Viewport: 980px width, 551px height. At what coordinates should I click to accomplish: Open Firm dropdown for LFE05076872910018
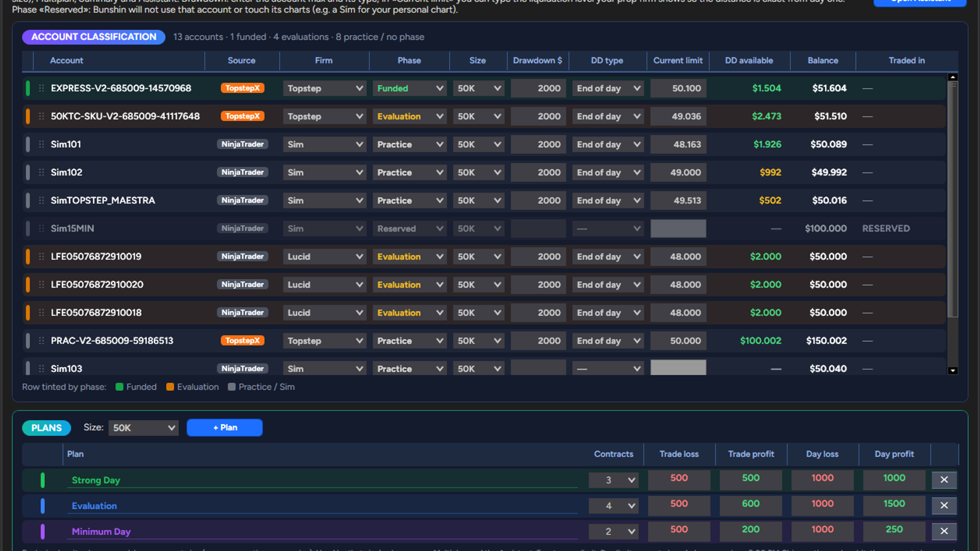pos(324,313)
